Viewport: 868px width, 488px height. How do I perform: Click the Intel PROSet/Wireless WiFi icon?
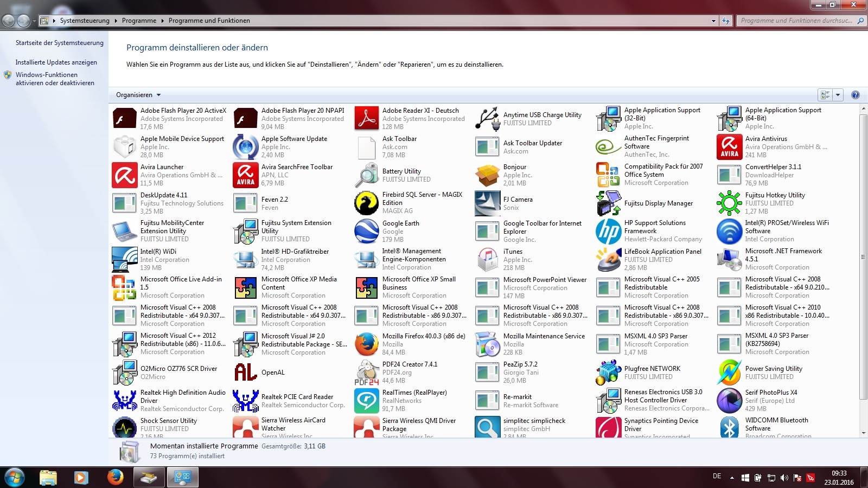click(x=730, y=231)
